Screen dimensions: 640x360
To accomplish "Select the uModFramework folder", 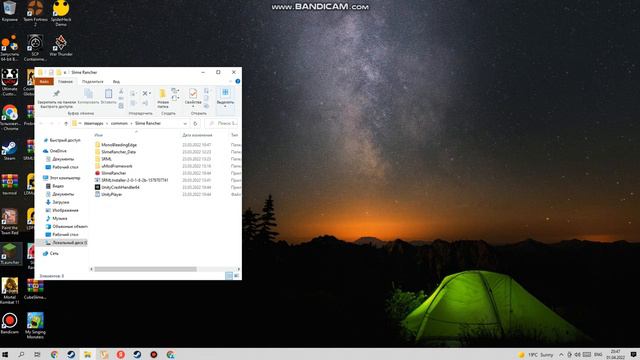I will pos(117,166).
